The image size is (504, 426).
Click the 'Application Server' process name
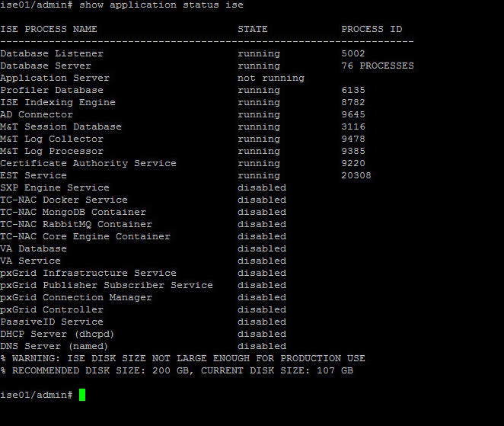coord(55,78)
